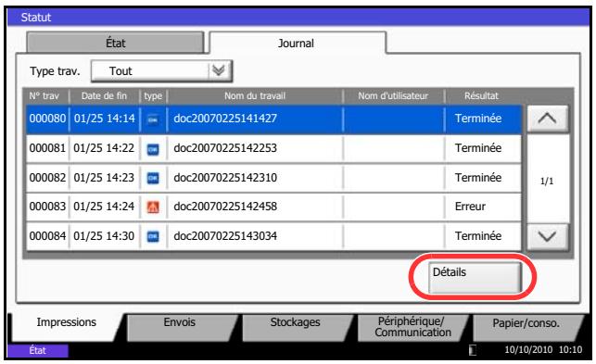Select job number 000082

tap(47, 178)
